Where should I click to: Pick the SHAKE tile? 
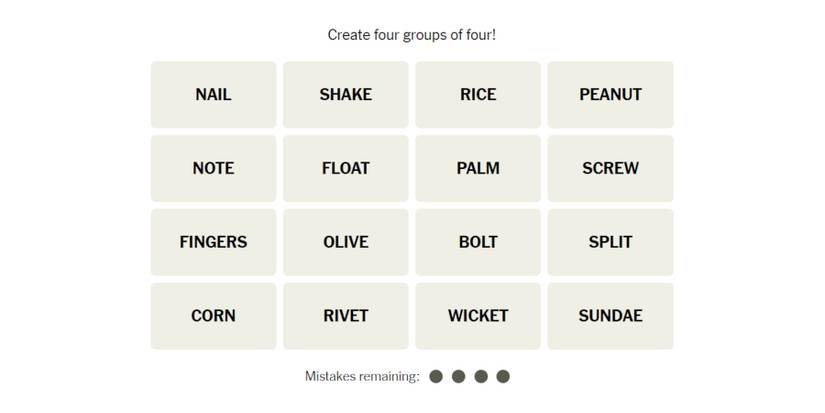[345, 95]
